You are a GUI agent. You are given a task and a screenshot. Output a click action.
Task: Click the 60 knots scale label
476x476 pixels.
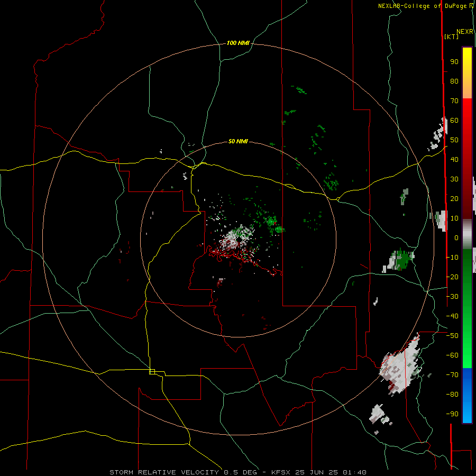pyautogui.click(x=454, y=120)
